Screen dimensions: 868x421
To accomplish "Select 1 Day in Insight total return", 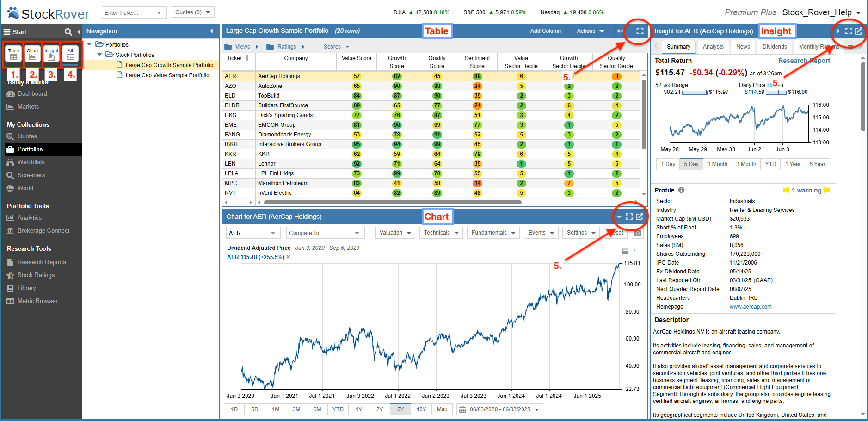I will tap(668, 164).
